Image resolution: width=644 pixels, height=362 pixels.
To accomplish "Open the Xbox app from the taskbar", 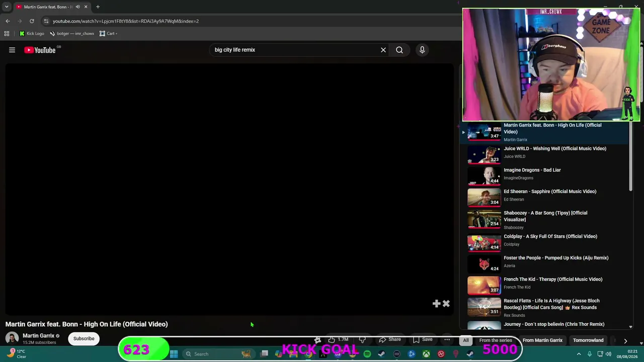I will point(426,354).
